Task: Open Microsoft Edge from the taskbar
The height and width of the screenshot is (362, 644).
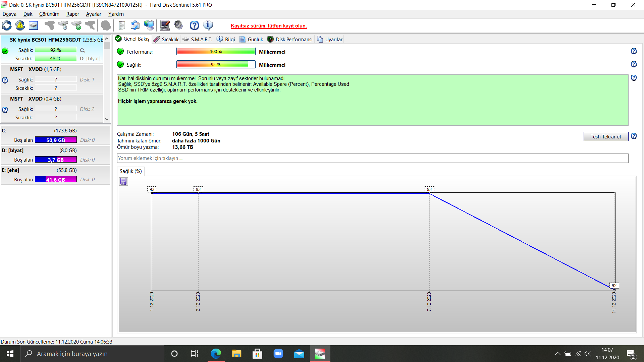Action: click(216, 354)
